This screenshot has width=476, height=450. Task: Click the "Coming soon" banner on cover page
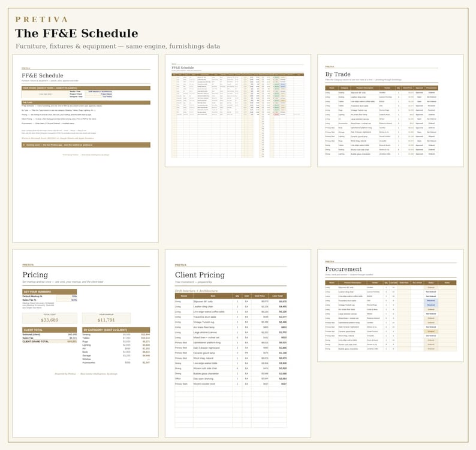(x=86, y=145)
